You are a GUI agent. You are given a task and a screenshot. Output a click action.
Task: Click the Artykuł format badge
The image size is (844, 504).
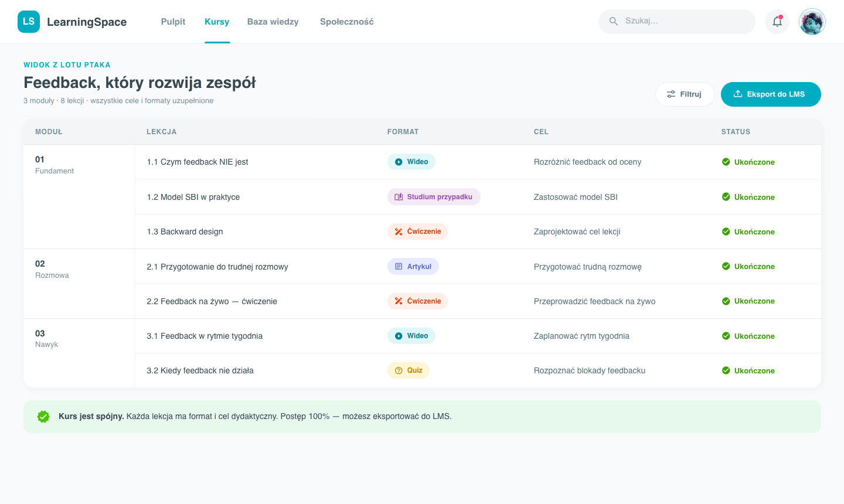coord(413,267)
